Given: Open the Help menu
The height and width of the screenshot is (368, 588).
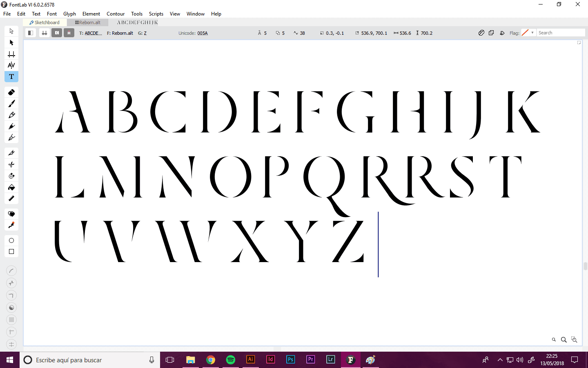Looking at the screenshot, I should pyautogui.click(x=216, y=13).
